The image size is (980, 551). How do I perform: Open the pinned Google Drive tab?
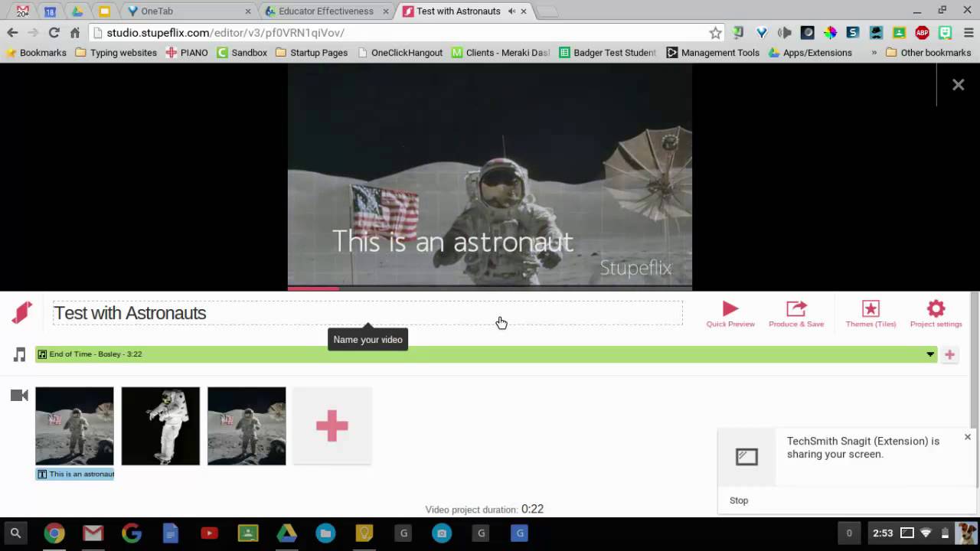[77, 11]
